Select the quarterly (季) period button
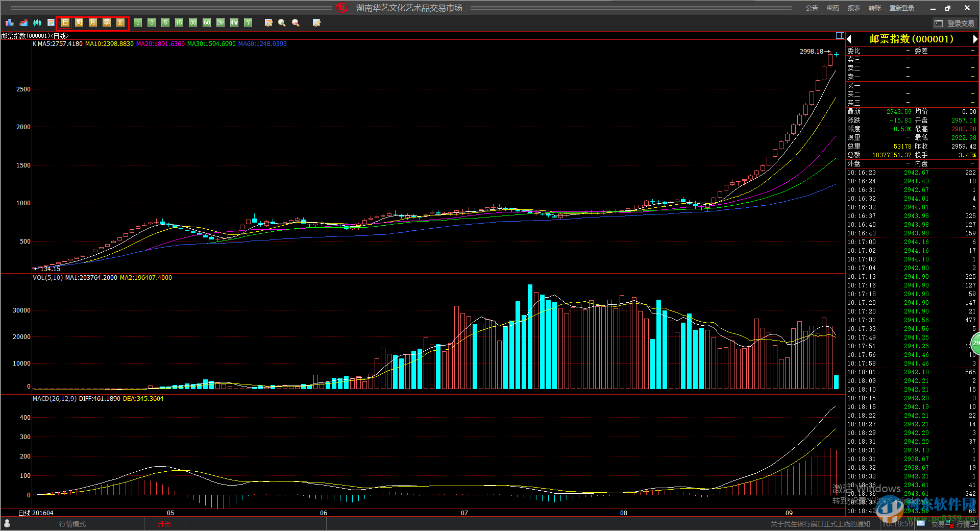 pos(107,22)
